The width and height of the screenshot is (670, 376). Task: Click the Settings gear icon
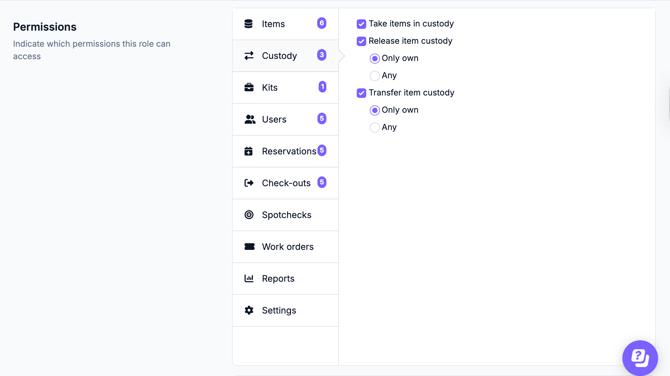click(x=249, y=310)
